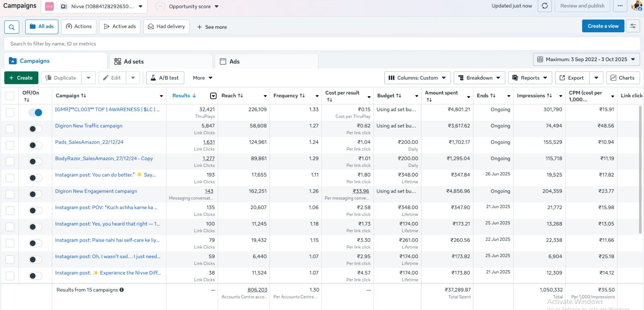Switch to the Ad sets tab
Screen dimensions: 644x310
(x=134, y=62)
